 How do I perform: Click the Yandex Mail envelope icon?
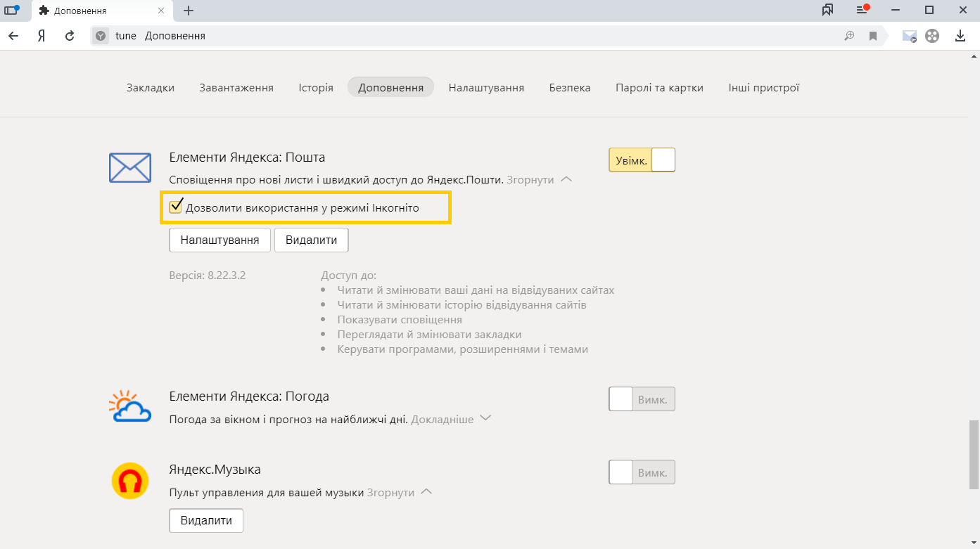click(x=130, y=167)
